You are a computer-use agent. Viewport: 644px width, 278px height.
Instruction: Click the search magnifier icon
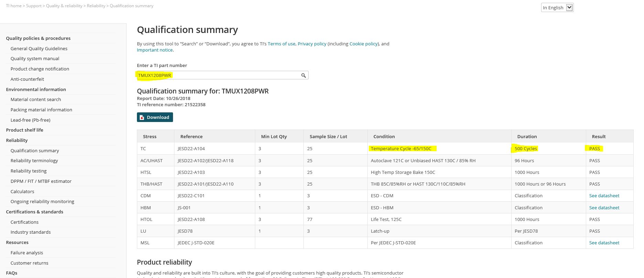pos(303,75)
